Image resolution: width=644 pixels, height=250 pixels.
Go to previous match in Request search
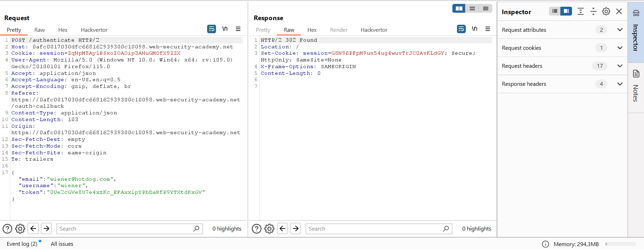(33, 229)
